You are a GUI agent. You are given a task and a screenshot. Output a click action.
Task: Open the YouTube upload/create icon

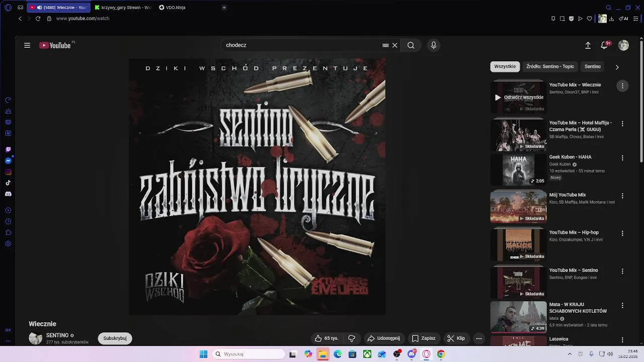588,45
